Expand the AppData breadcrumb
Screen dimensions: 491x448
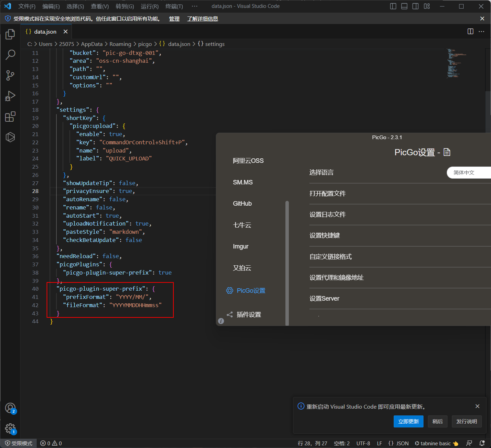point(92,44)
